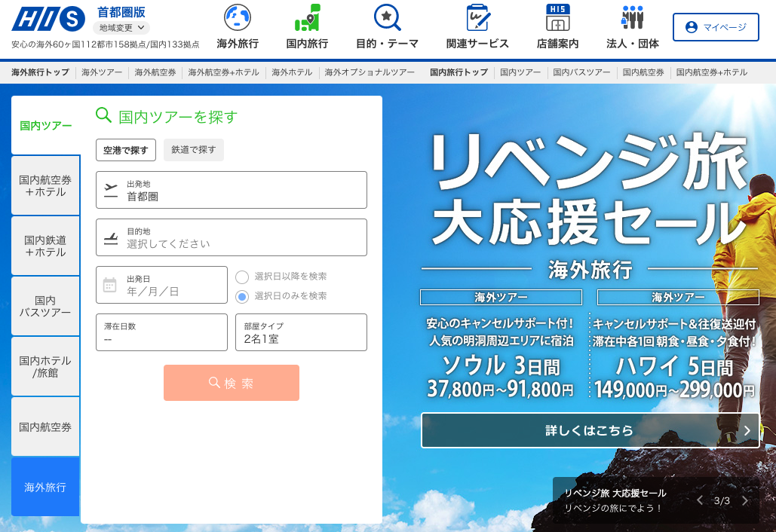Open 海外ホテル subnav link
Screen dimensions: 776x532
[x=292, y=72]
